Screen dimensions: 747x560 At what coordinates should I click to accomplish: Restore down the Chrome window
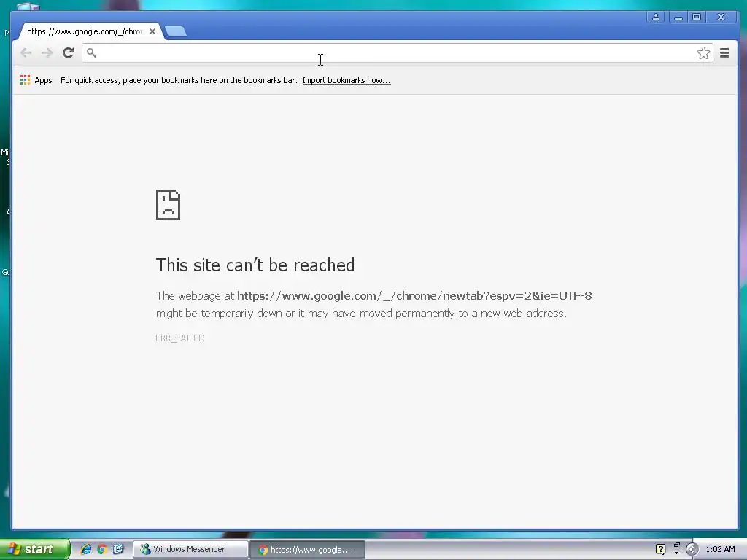(x=697, y=17)
